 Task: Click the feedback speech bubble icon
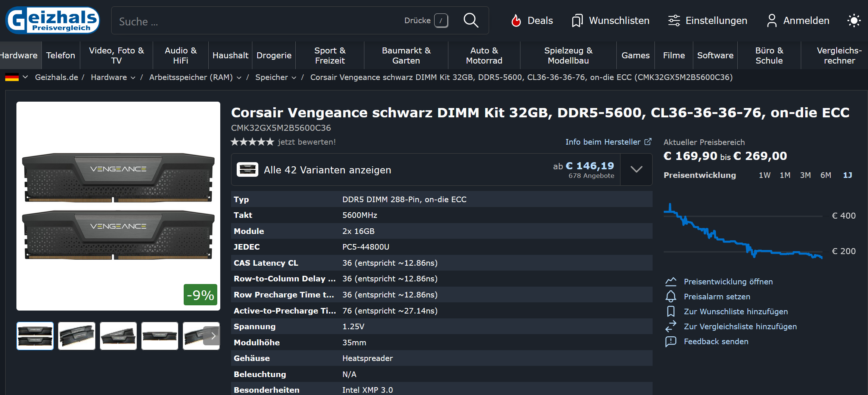pyautogui.click(x=671, y=341)
